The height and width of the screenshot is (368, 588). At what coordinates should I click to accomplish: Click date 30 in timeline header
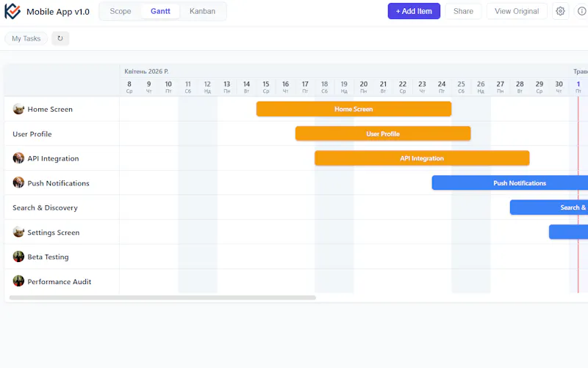559,87
